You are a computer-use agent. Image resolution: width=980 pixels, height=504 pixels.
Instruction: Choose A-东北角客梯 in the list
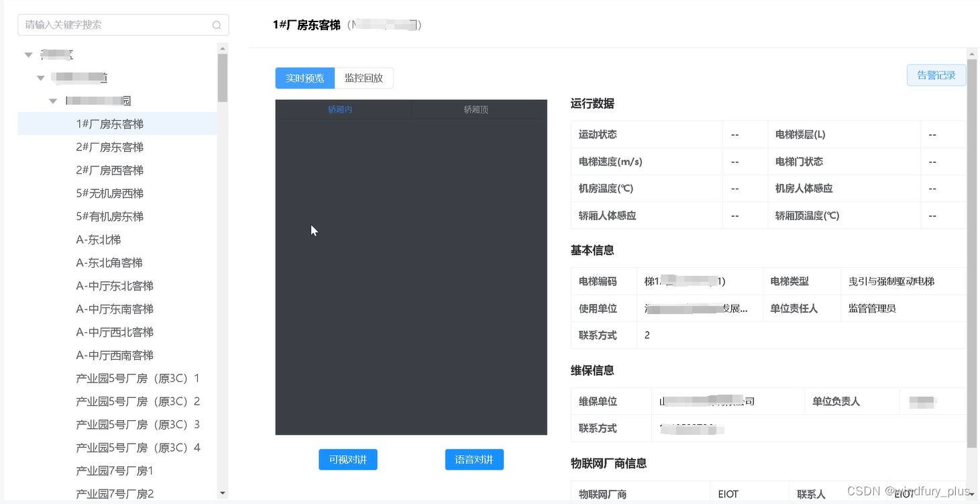pos(109,263)
